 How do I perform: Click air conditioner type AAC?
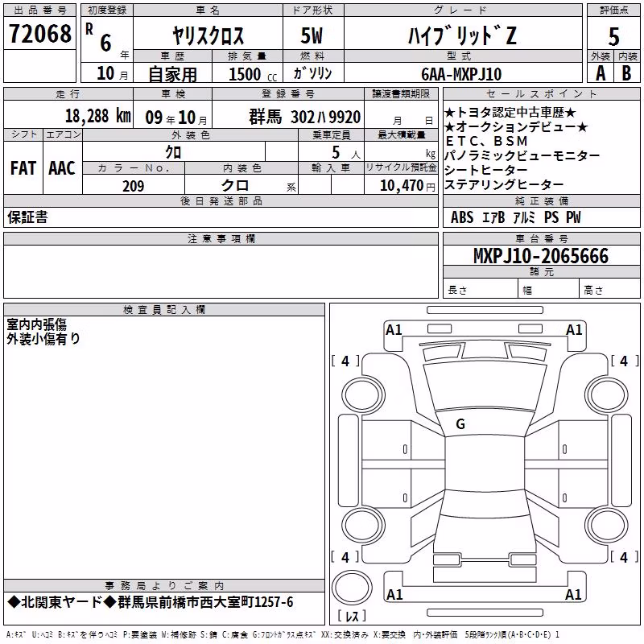[62, 168]
